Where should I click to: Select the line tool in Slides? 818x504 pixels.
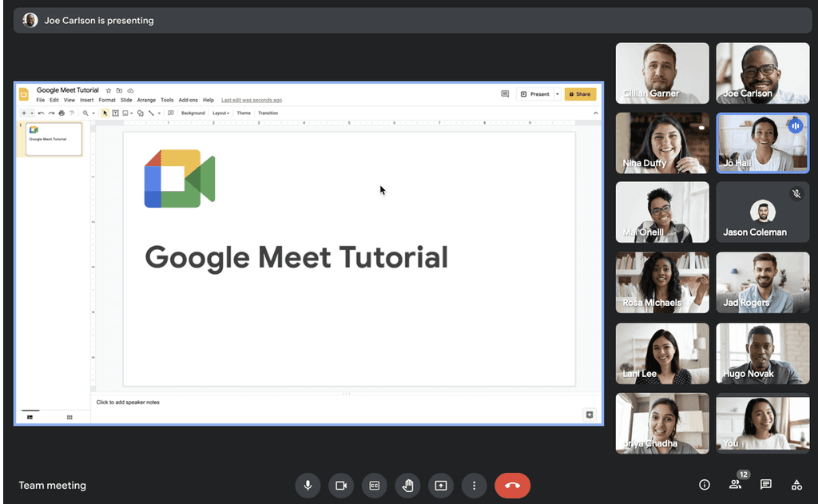(151, 113)
